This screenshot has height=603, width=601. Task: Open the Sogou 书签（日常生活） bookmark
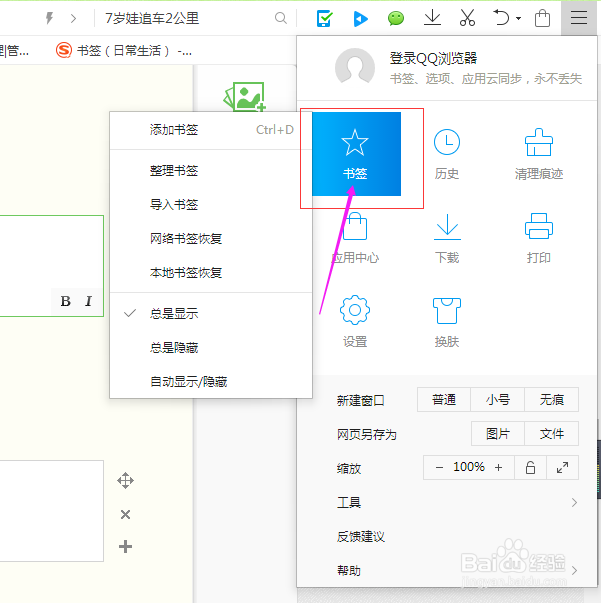[x=124, y=50]
